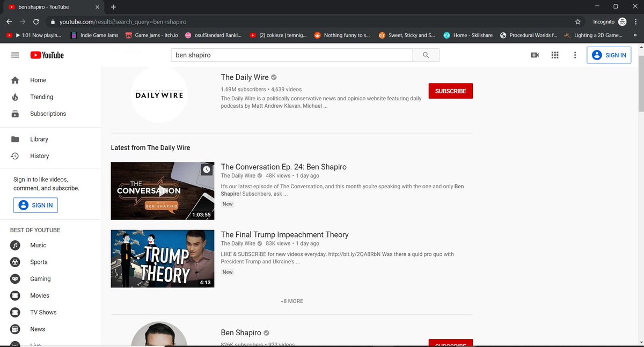Open the three-dot settings menu
644x347 pixels.
tap(575, 55)
